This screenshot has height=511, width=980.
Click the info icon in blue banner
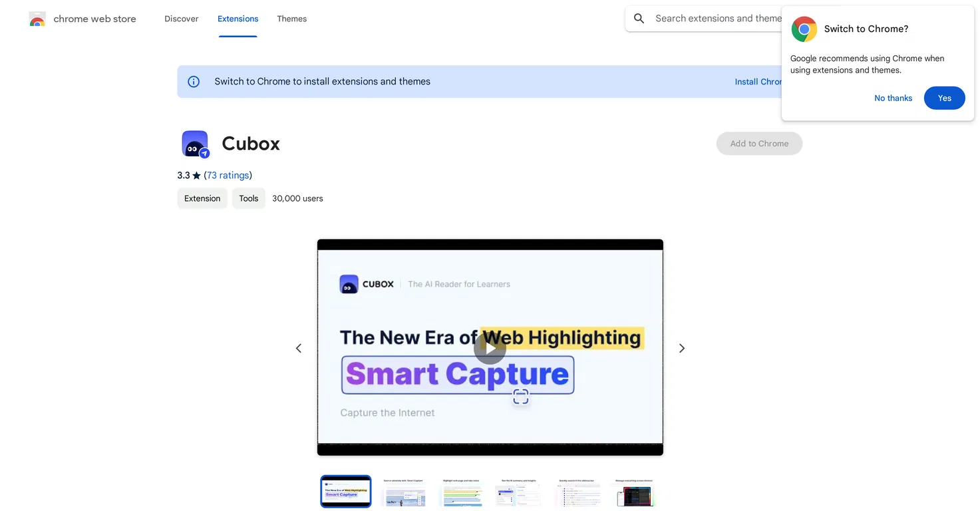pos(194,82)
